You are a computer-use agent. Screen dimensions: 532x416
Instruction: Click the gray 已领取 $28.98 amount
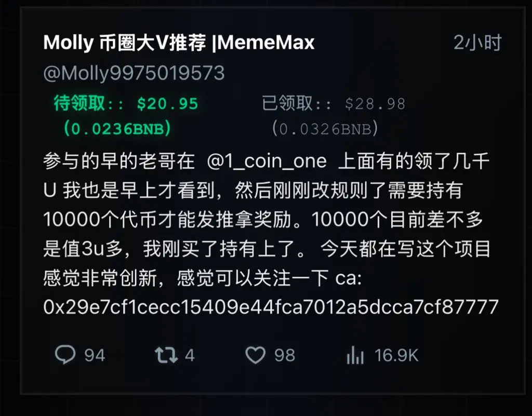coord(334,103)
